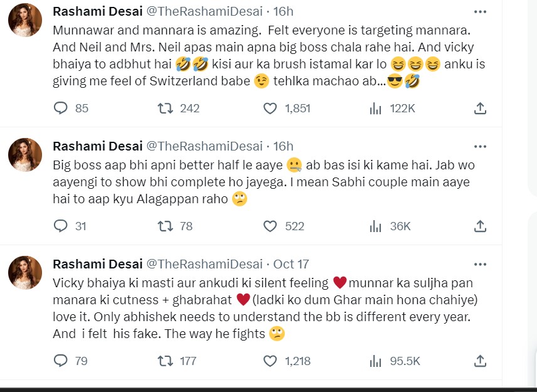Like the tweet with 1,218 likes

[x=270, y=361]
